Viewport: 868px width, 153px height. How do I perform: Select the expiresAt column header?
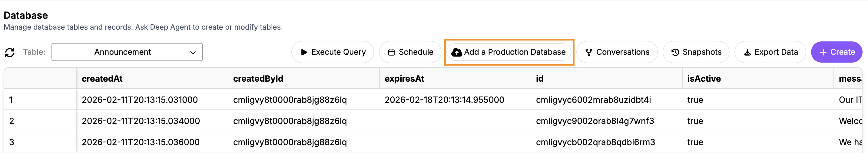coord(404,79)
